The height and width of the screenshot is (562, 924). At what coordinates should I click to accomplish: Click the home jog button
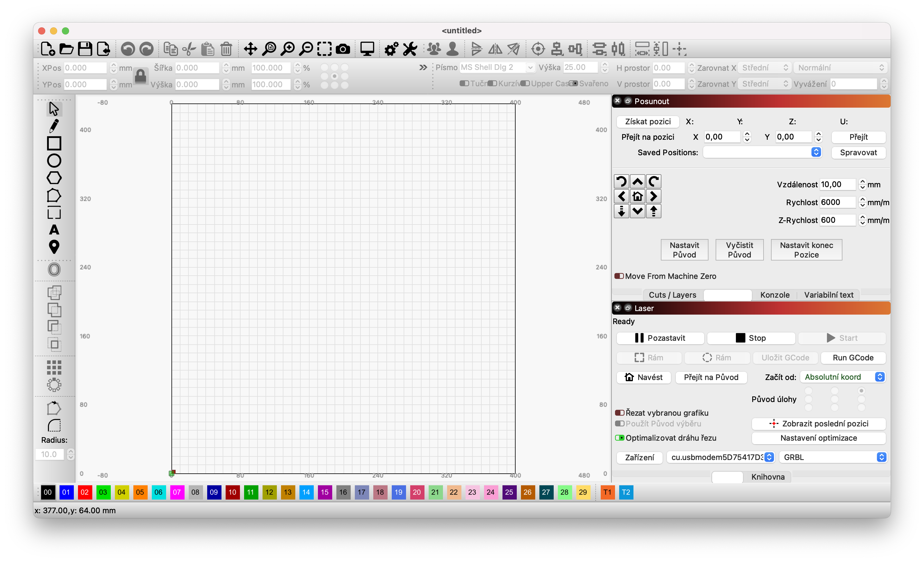coord(638,196)
